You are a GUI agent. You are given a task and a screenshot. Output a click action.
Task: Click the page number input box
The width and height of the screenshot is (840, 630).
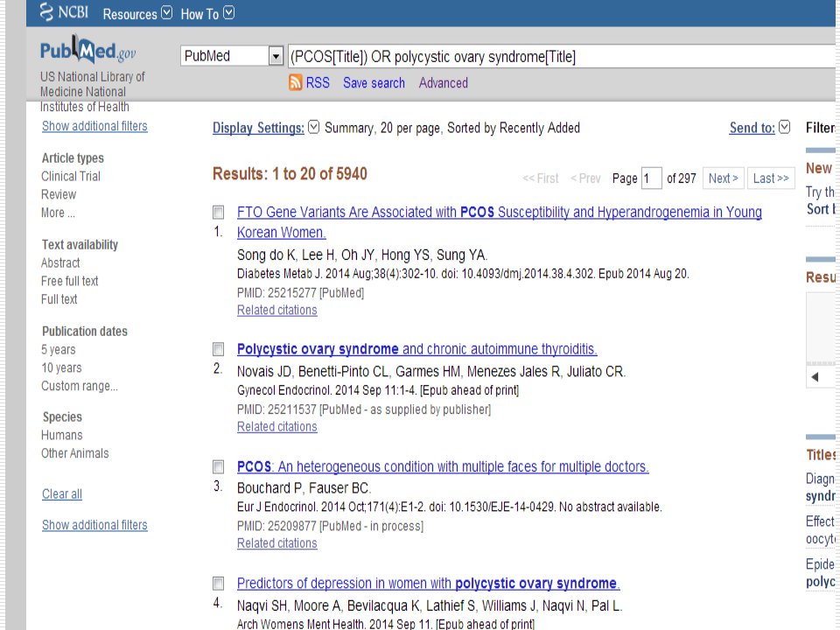[651, 178]
